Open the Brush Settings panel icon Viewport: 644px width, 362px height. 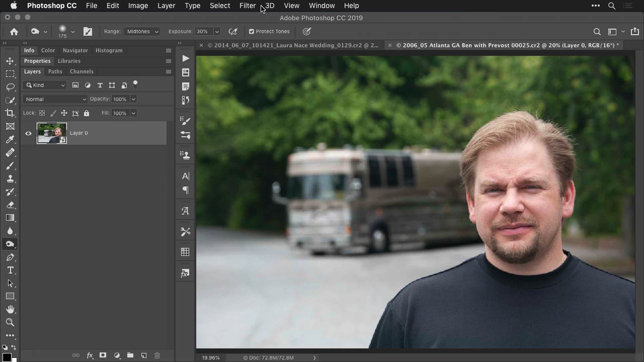pyautogui.click(x=186, y=121)
